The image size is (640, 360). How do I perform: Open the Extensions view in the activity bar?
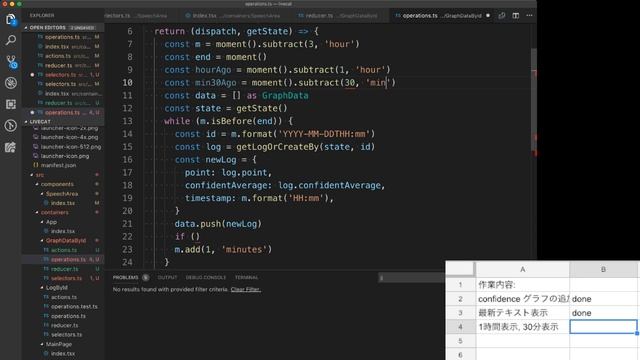[11, 104]
